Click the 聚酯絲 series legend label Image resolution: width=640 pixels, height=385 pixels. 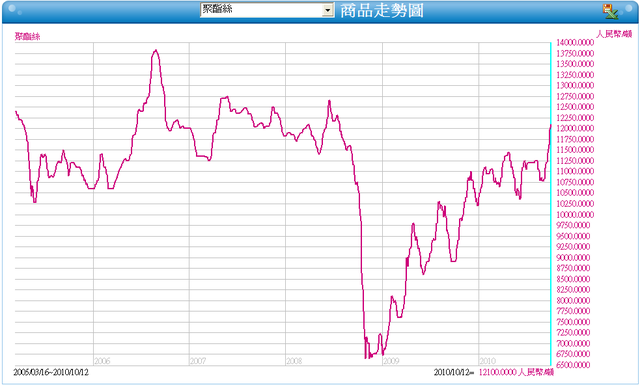pos(28,36)
